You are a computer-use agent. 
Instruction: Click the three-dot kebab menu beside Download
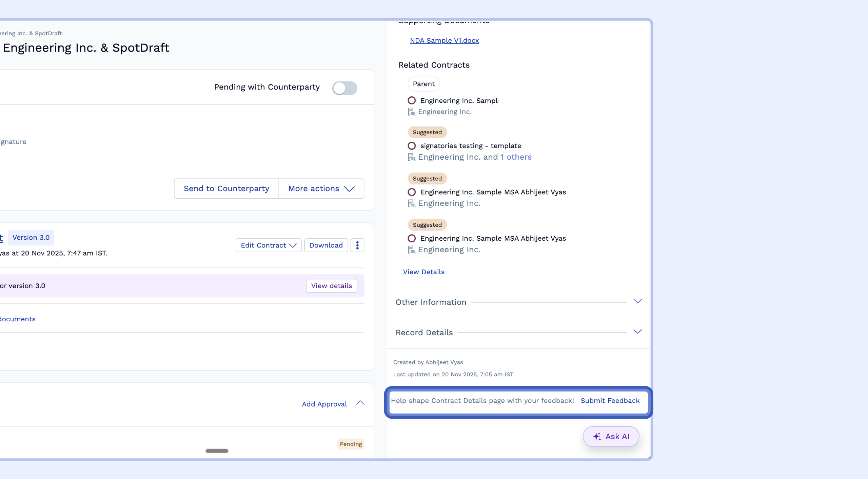(x=357, y=245)
